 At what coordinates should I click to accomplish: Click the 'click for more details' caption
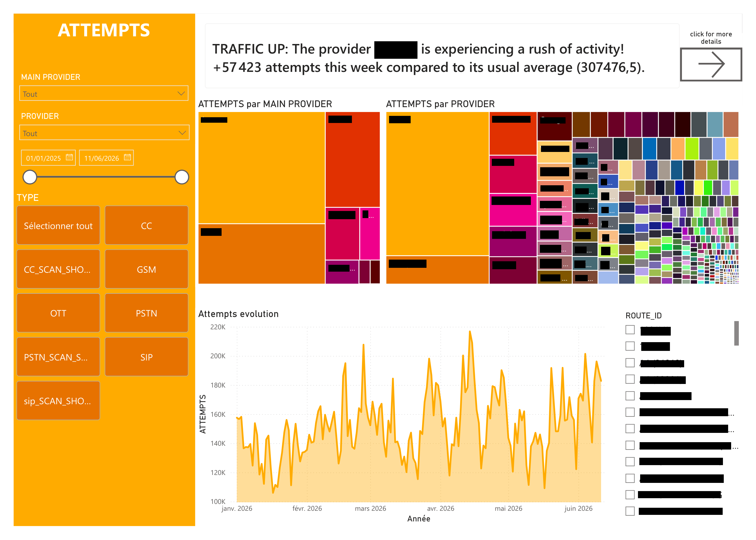[x=711, y=38]
